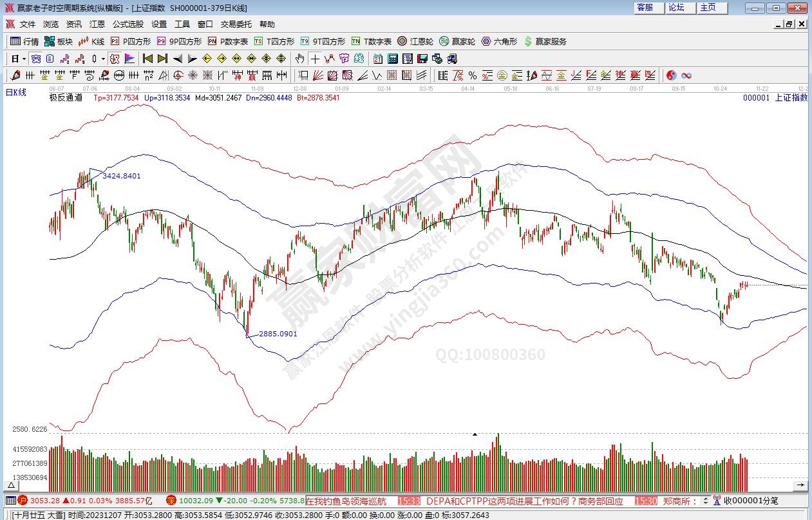The image size is (812, 520).
Task: Open the 六角形 hexagon tool
Action: click(498, 41)
